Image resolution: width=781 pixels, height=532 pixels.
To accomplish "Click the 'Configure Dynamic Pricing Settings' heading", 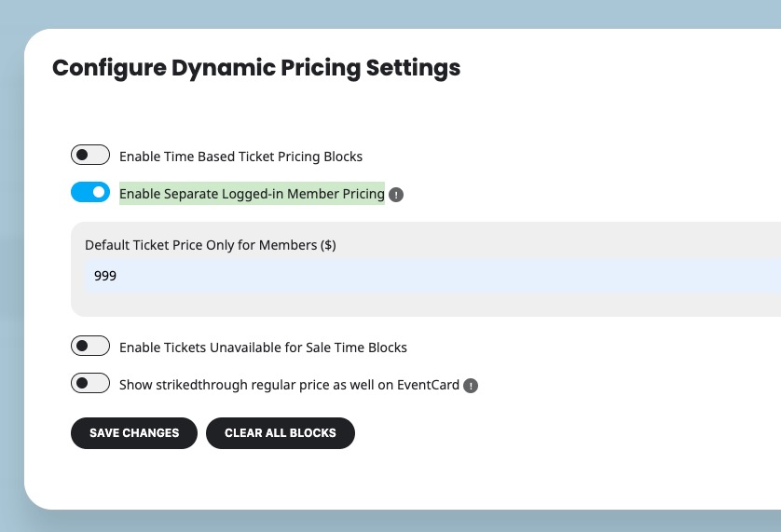I will point(256,68).
